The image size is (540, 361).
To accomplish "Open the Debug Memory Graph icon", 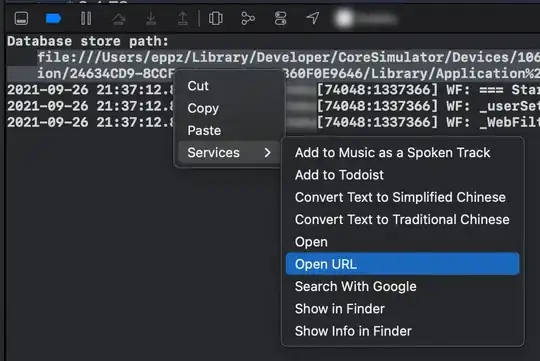I will coord(248,19).
